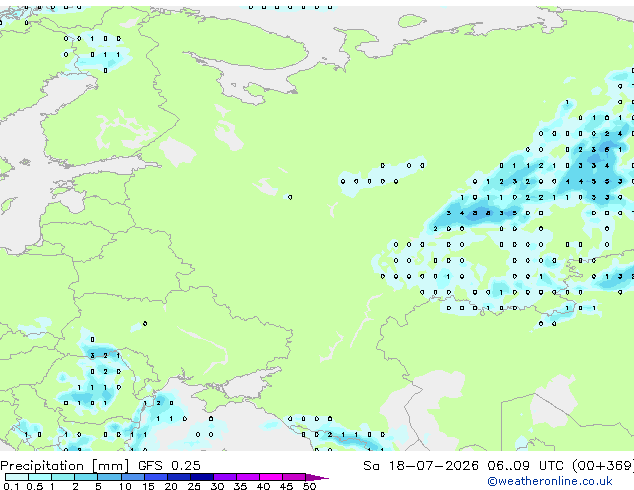The height and width of the screenshot is (490, 634).
Task: Click the 25–30 mm dark navy swatch
Action: [201, 477]
